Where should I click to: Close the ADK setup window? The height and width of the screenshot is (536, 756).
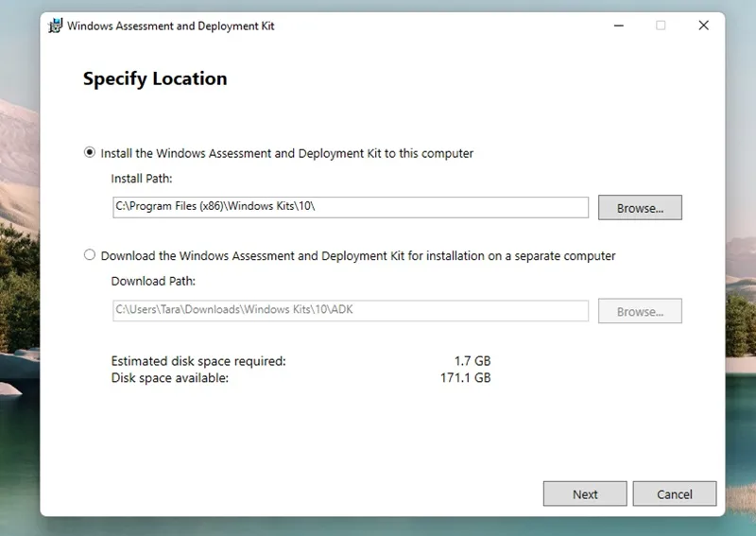coord(703,26)
